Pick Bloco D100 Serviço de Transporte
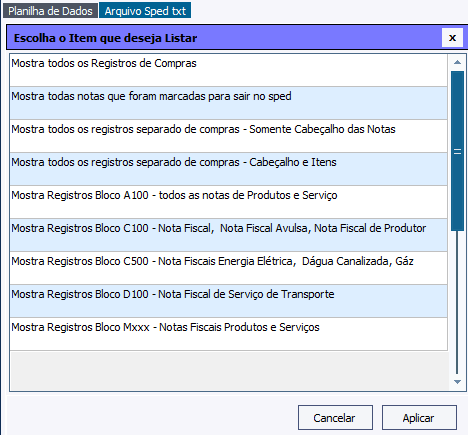This screenshot has width=468, height=435. 229,301
